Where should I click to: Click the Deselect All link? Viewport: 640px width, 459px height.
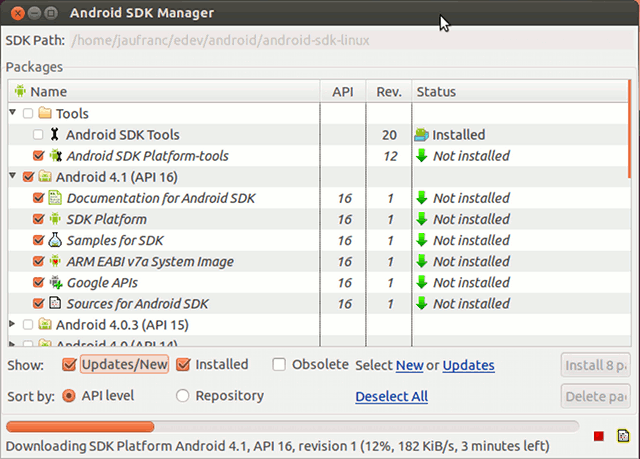tap(391, 396)
